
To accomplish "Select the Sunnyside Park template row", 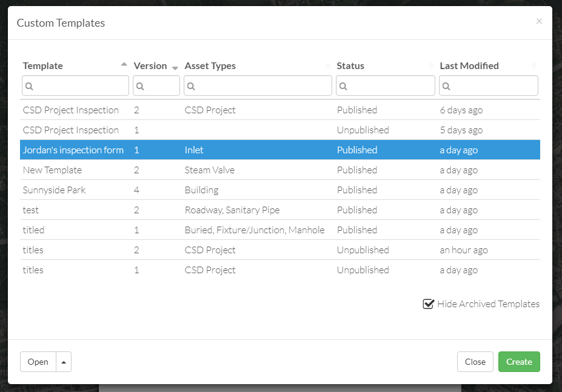I will (280, 190).
